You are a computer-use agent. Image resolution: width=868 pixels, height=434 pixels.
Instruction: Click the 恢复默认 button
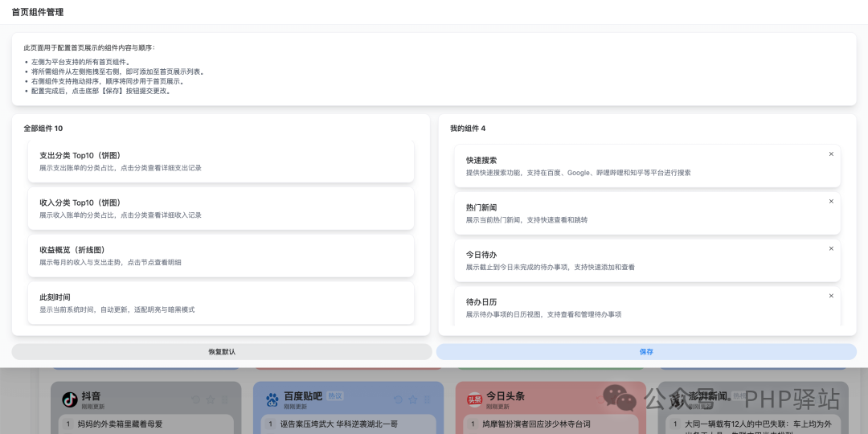tap(222, 351)
